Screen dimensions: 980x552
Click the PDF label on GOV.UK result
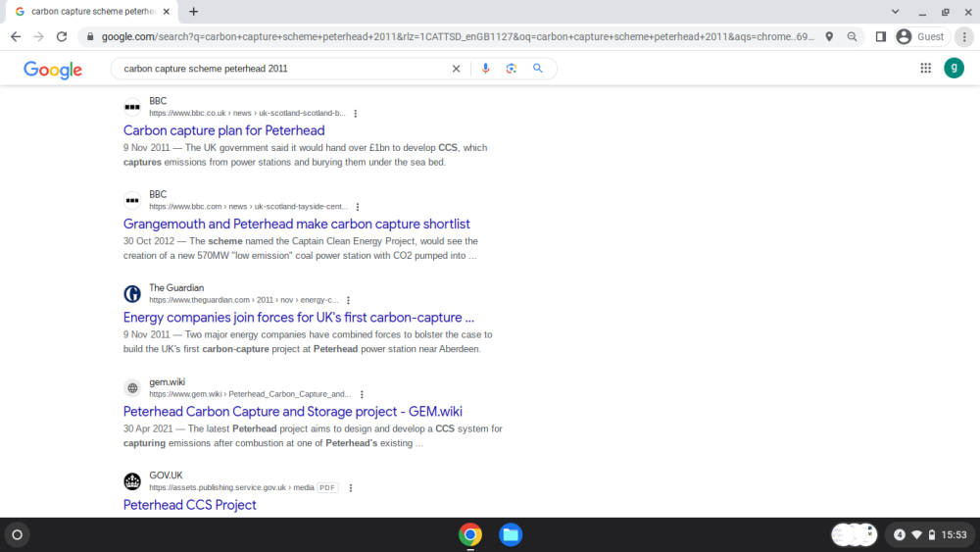pos(327,487)
